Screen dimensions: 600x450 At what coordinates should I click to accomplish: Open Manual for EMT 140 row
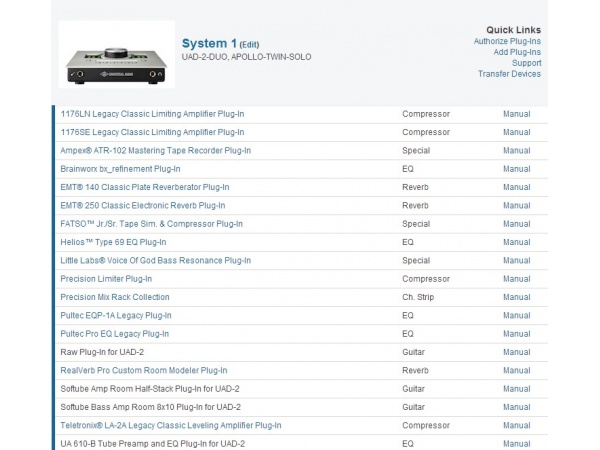click(517, 188)
